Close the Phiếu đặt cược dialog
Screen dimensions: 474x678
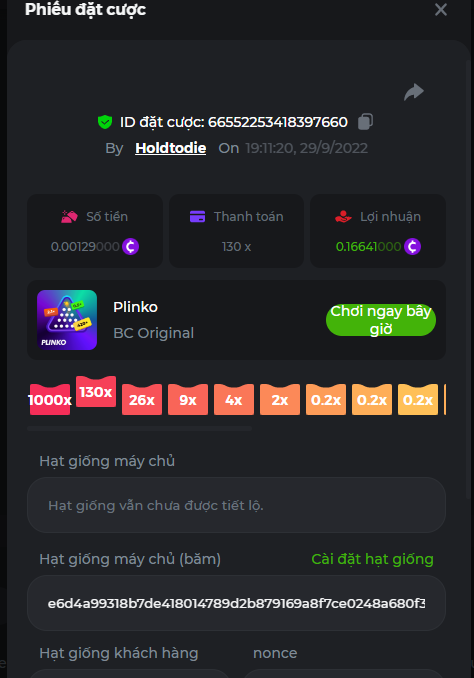point(441,10)
